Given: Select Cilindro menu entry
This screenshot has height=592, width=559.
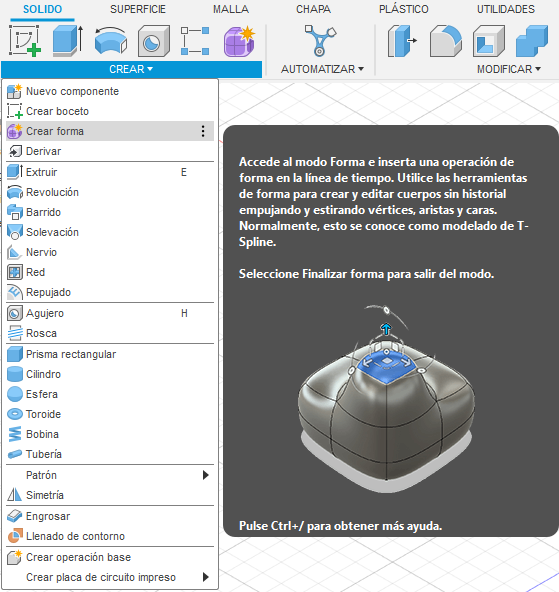Looking at the screenshot, I should click(110, 374).
